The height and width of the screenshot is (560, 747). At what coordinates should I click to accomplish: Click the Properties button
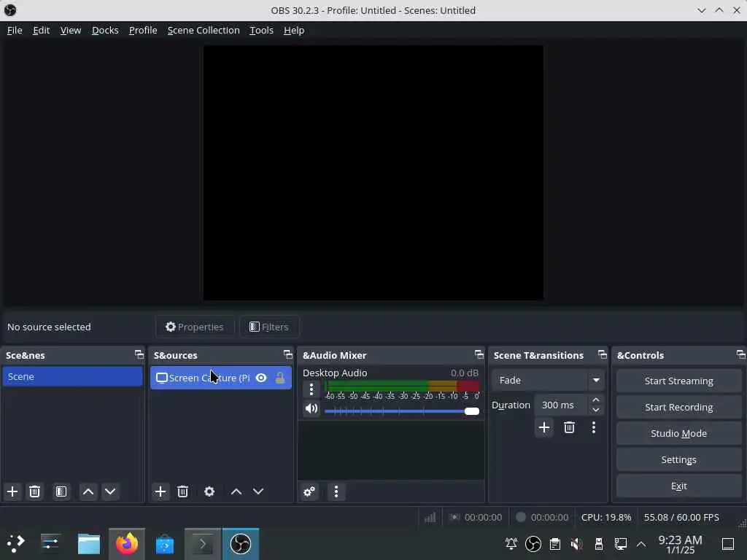(x=194, y=327)
